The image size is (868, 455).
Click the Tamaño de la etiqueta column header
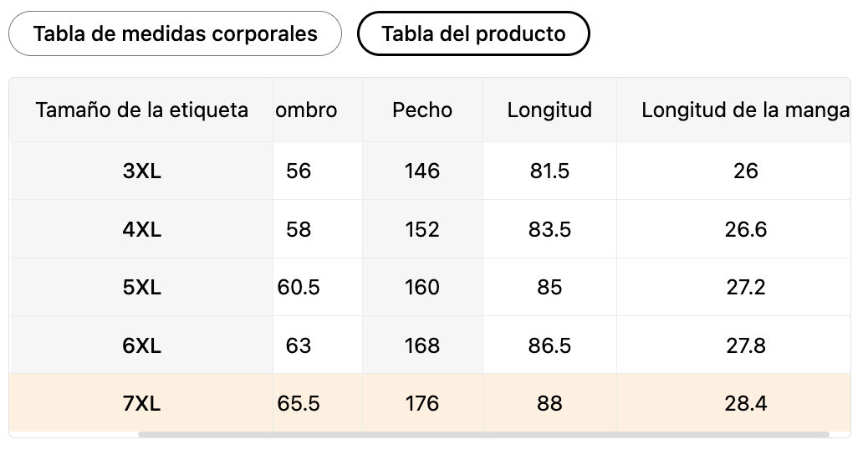pyautogui.click(x=141, y=110)
